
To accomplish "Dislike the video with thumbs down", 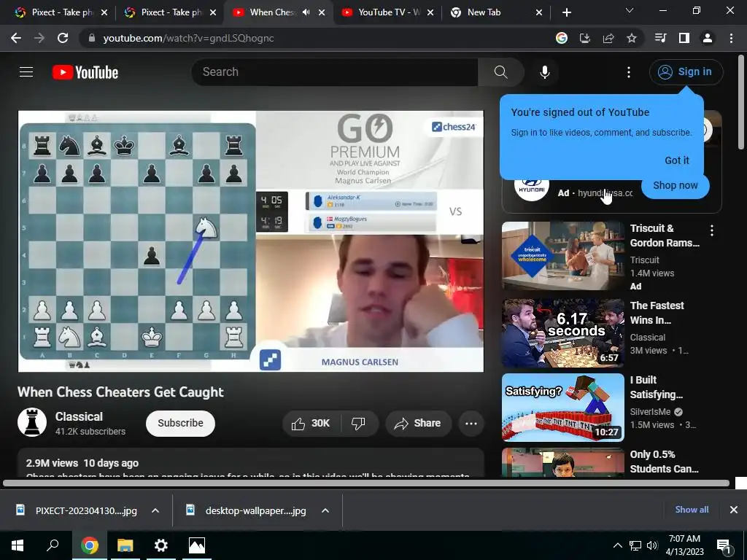I will coord(358,424).
